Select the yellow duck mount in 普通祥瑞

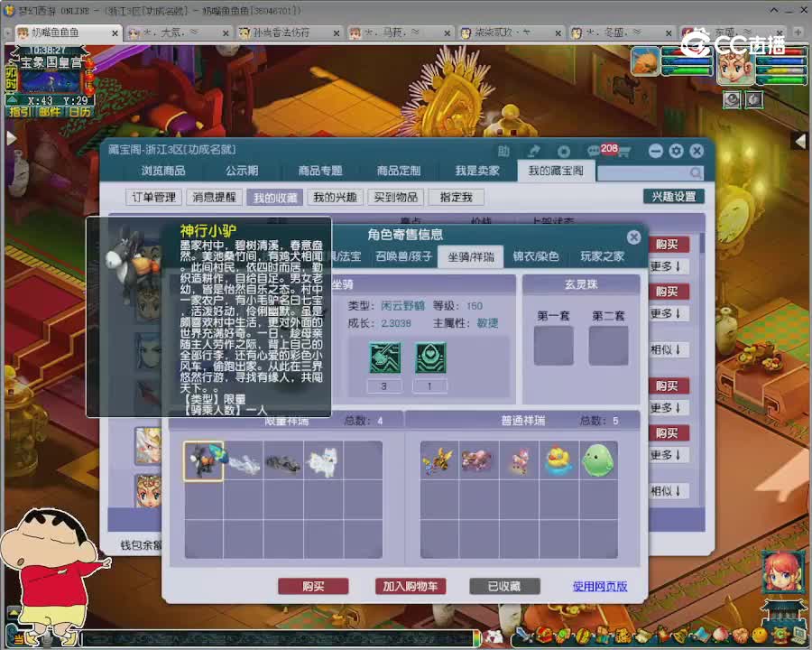558,460
